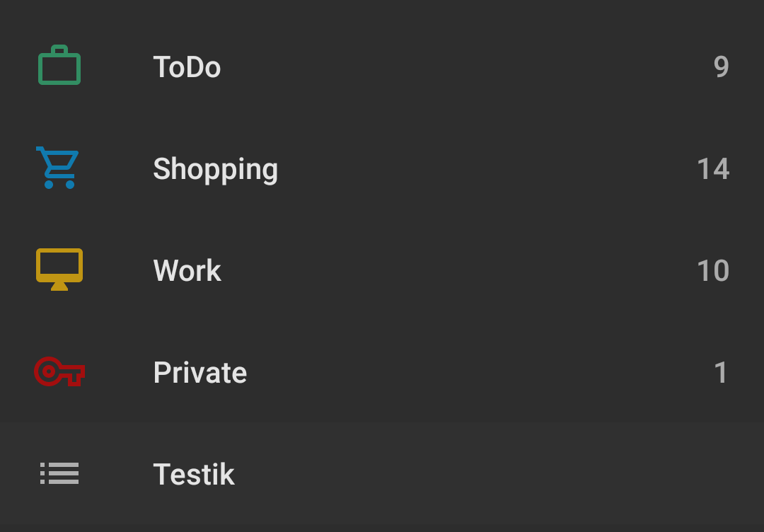
Task: Click the number 1 next to Private
Action: coord(722,373)
